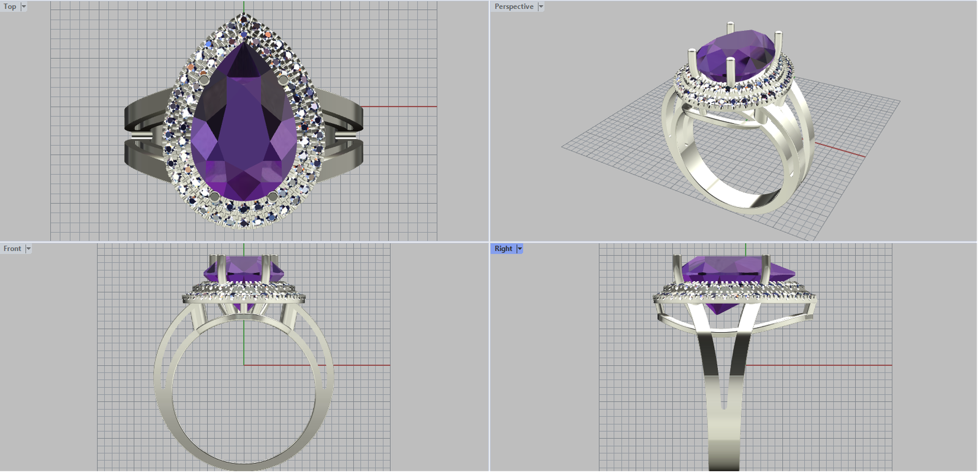Activate the Top viewport title label
Image resolution: width=980 pixels, height=473 pixels.
[10, 7]
